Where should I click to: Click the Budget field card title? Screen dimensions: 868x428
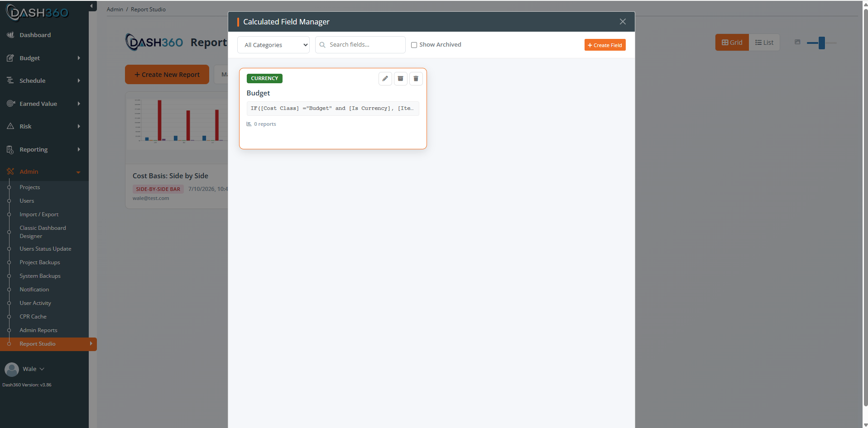pos(258,93)
